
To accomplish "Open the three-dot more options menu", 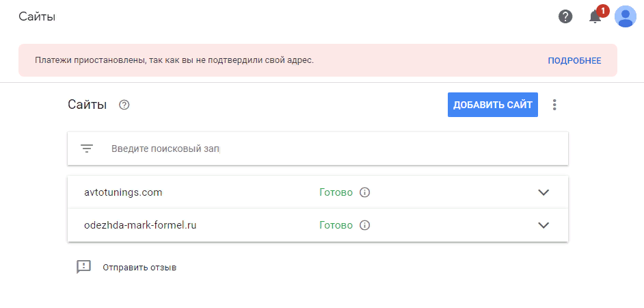I will click(554, 105).
